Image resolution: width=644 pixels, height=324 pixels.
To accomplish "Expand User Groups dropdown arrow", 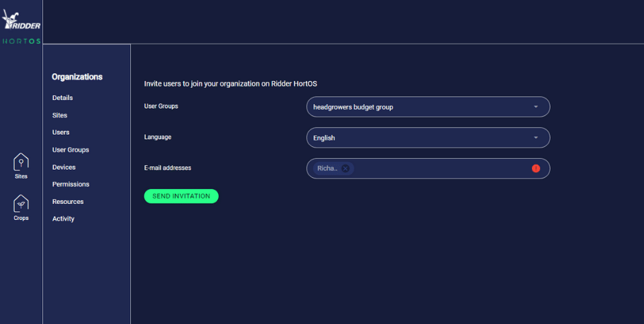I will click(535, 107).
